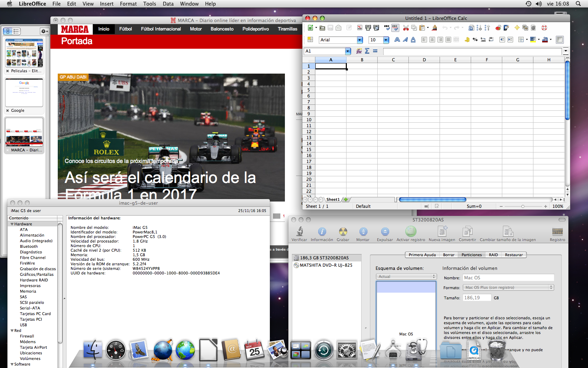The width and height of the screenshot is (588, 368).
Task: Toggle Justified alignment in Calc
Action: 448,40
